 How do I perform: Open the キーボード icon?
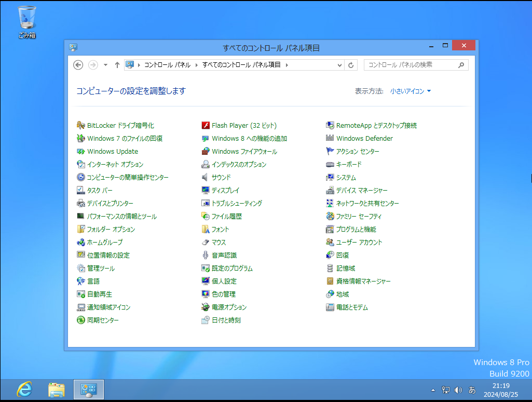coord(330,164)
